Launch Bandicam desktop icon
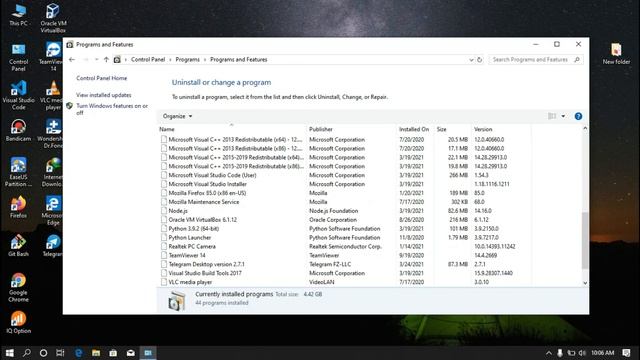Viewport: 640px width, 360px height. click(18, 131)
